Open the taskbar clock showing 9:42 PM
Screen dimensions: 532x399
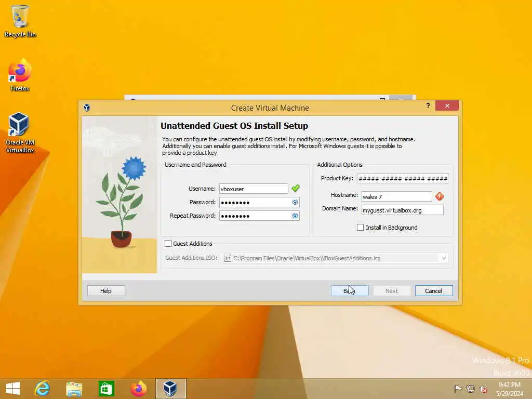tap(510, 389)
